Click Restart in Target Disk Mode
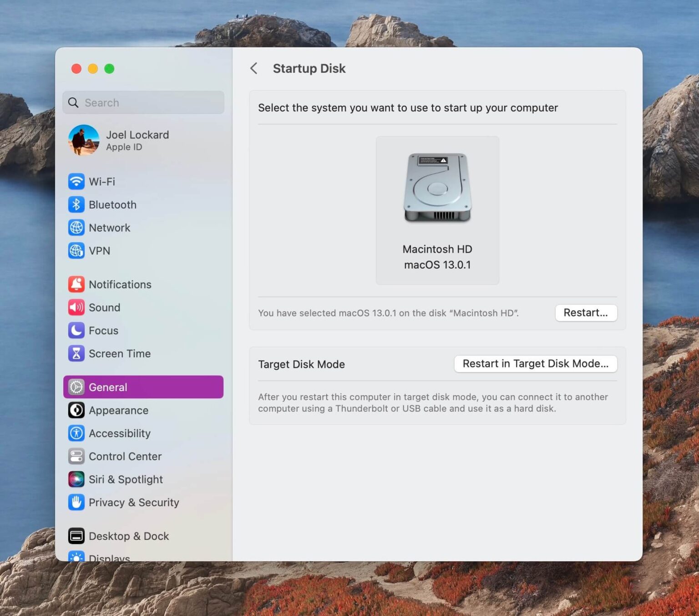The image size is (699, 616). 535,364
